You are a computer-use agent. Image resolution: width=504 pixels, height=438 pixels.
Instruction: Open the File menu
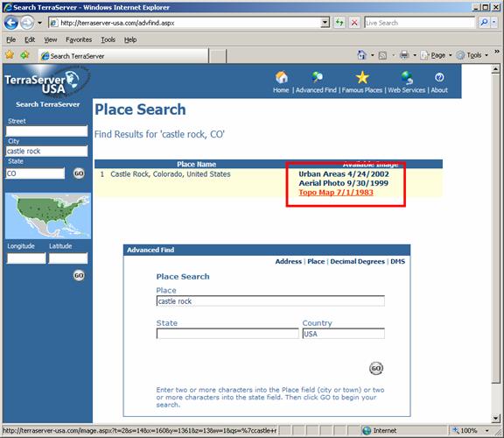(10, 39)
